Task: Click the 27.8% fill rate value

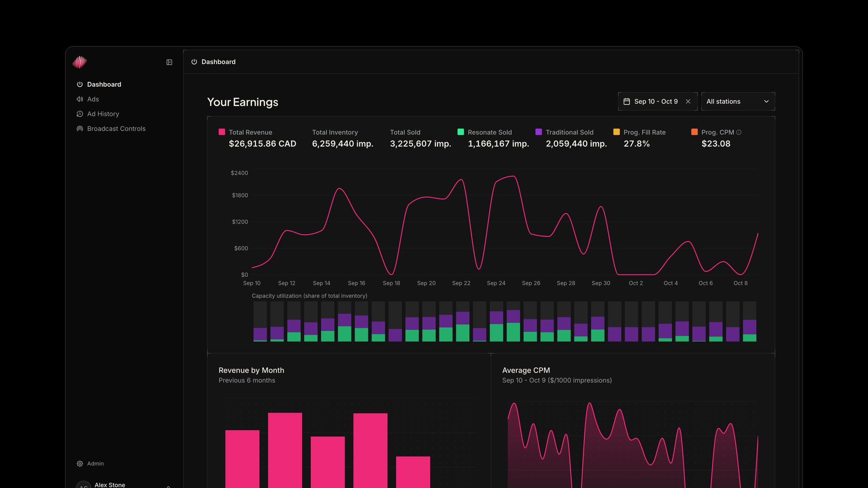Action: (x=637, y=144)
